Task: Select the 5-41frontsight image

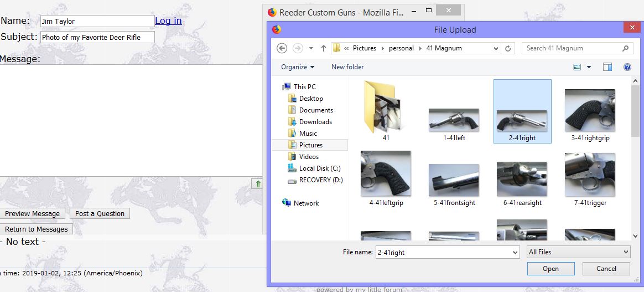Action: pyautogui.click(x=454, y=185)
